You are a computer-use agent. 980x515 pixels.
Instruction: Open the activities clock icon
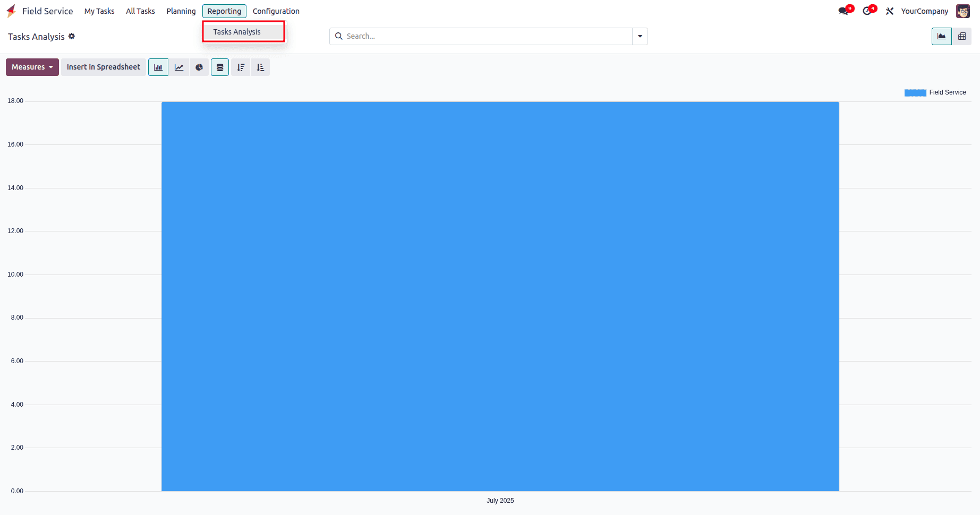867,11
